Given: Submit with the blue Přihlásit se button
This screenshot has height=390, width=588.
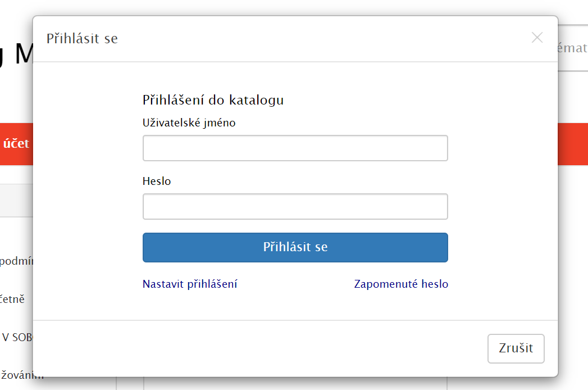Looking at the screenshot, I should coord(295,247).
